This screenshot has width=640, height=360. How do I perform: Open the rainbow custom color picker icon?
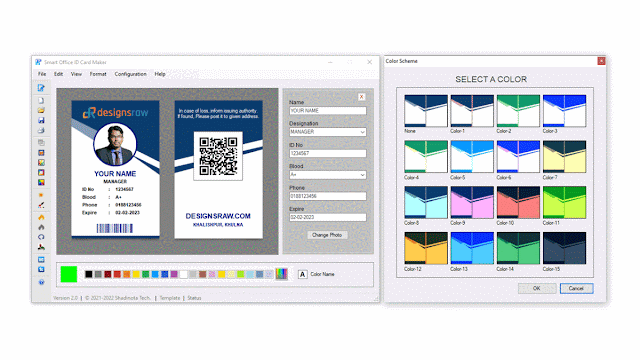(281, 274)
